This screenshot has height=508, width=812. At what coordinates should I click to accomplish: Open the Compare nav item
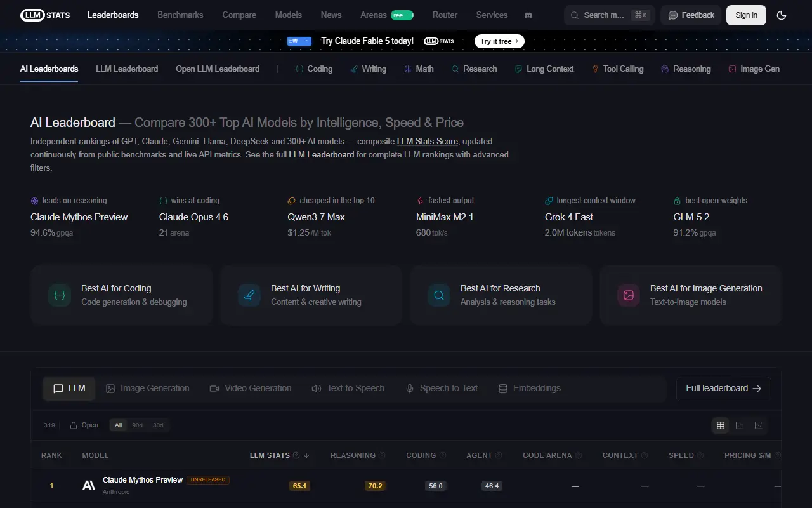pos(239,15)
